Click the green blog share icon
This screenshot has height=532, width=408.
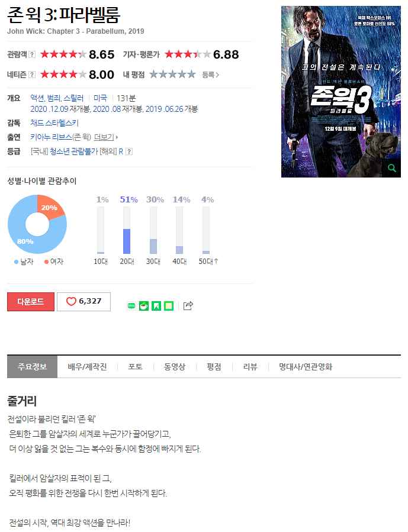(131, 306)
